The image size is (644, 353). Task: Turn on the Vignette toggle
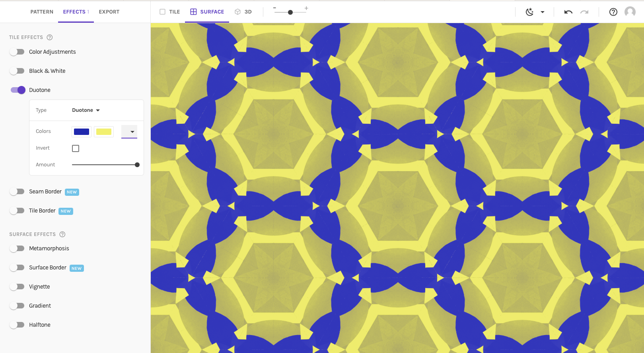(17, 287)
